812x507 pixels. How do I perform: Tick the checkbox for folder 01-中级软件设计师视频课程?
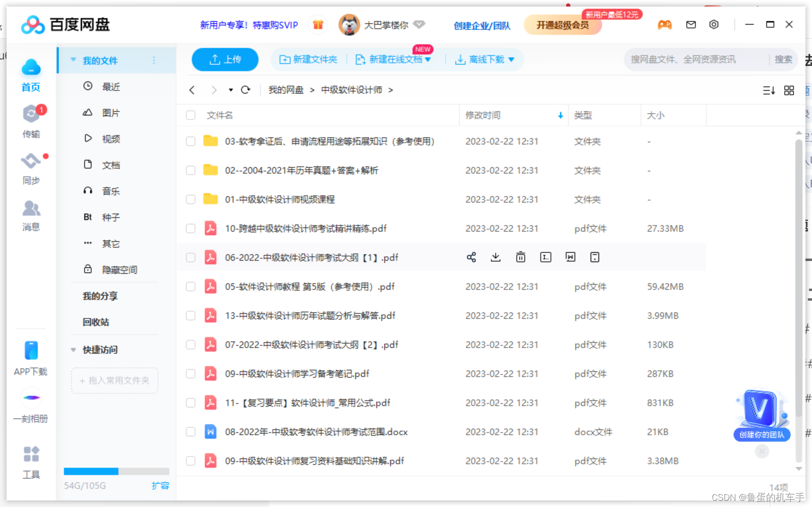click(190, 199)
